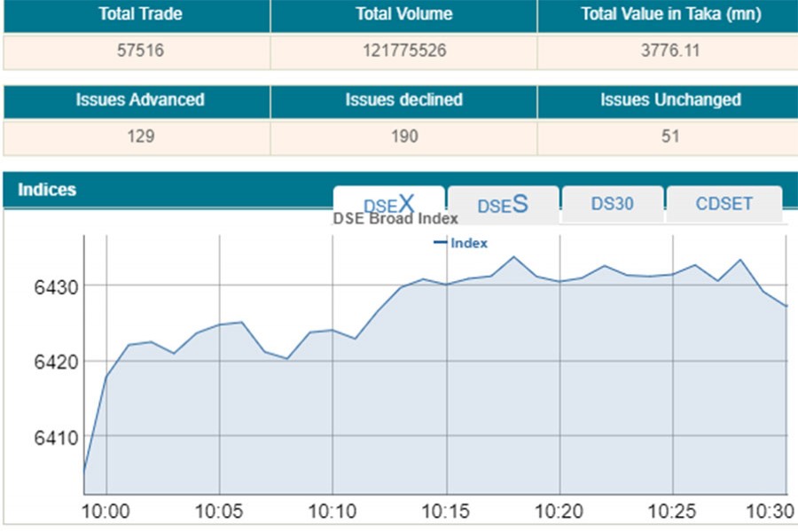Click the 10:15 time axis label
Image resolution: width=798 pixels, height=532 pixels.
(x=447, y=512)
